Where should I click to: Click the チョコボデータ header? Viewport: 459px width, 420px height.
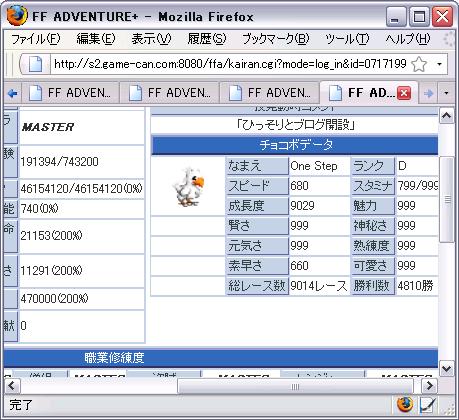295,145
